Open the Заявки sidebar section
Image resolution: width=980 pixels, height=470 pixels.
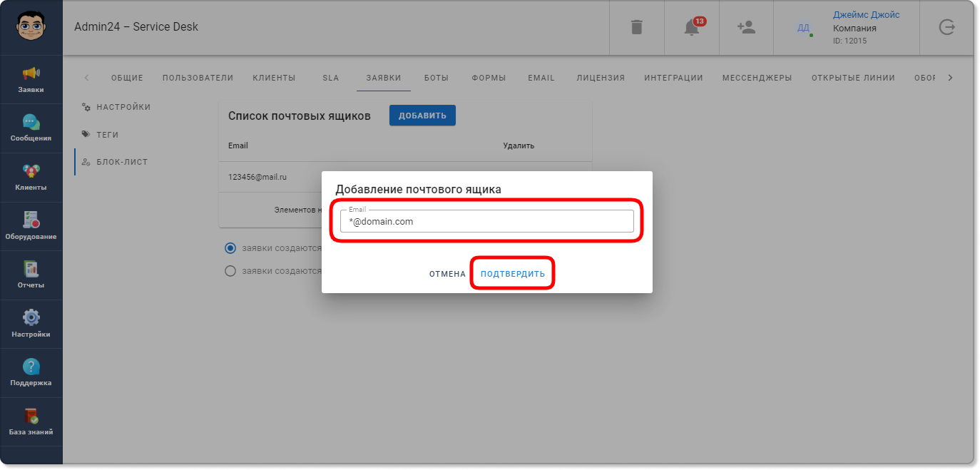pyautogui.click(x=31, y=80)
